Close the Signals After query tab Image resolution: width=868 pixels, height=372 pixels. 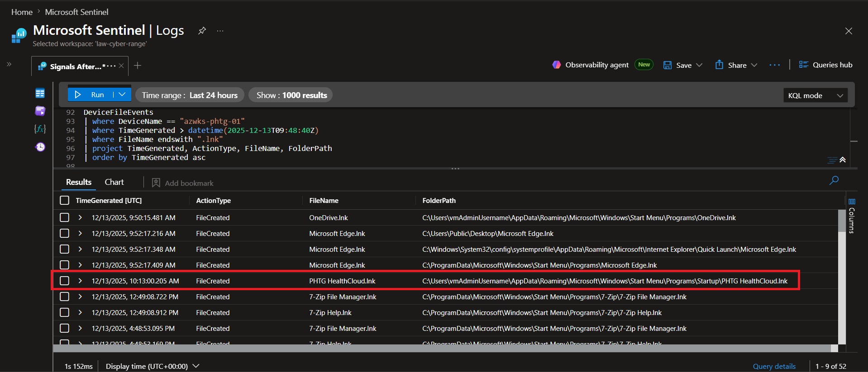click(x=121, y=66)
